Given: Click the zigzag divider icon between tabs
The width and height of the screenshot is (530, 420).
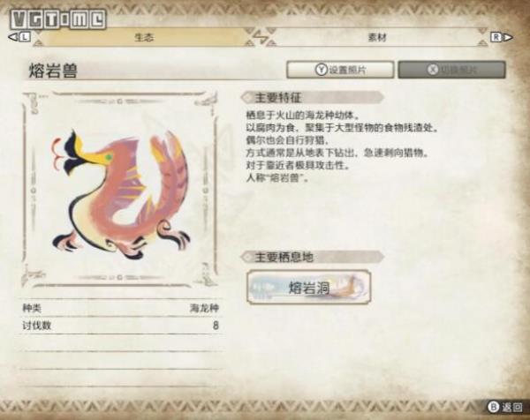Looking at the screenshot, I should pyautogui.click(x=260, y=37).
